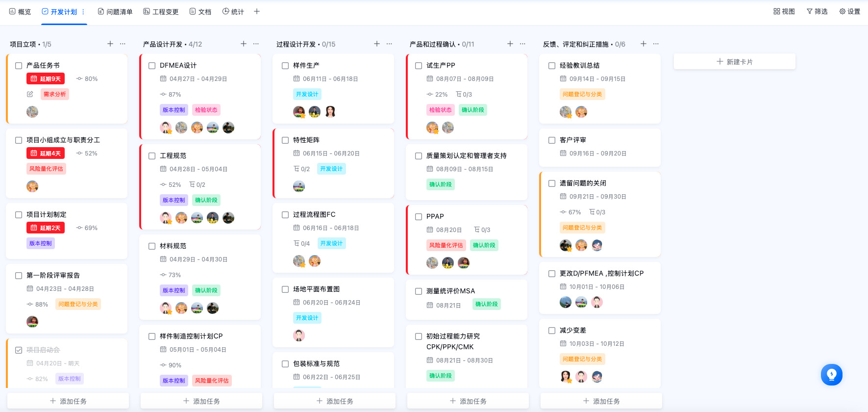
Task: Switch to the 工程变更 tab
Action: pos(161,12)
